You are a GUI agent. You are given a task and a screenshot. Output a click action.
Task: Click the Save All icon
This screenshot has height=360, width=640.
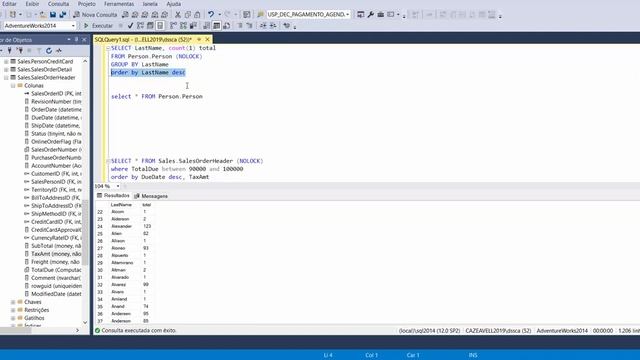(x=63, y=14)
